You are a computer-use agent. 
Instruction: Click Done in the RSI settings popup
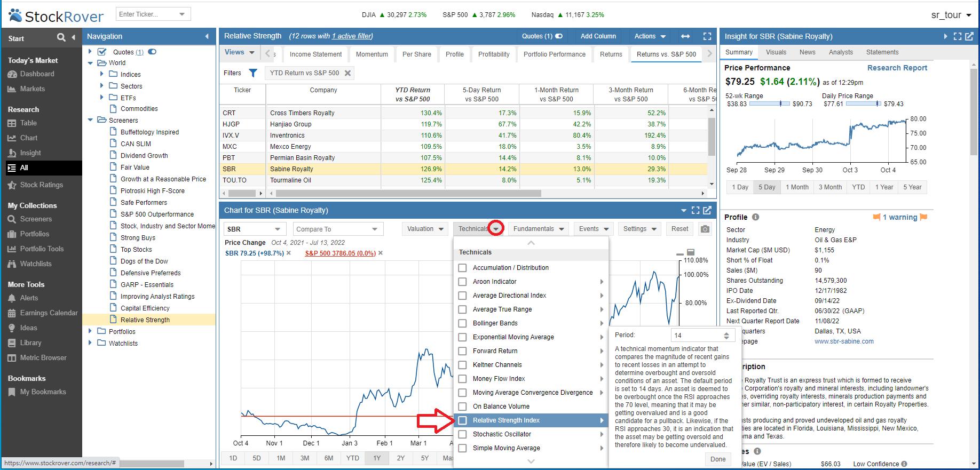718,459
